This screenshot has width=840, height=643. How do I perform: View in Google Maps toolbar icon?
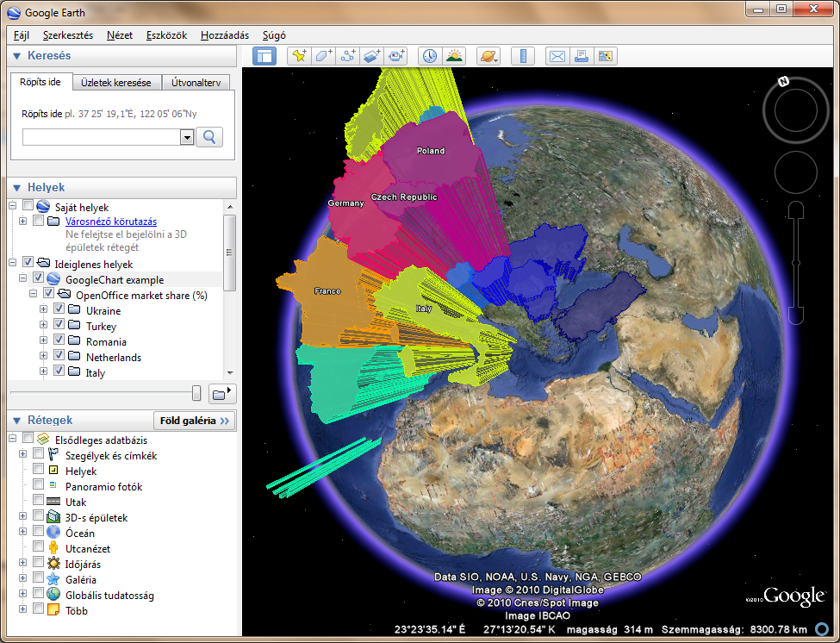coord(606,56)
